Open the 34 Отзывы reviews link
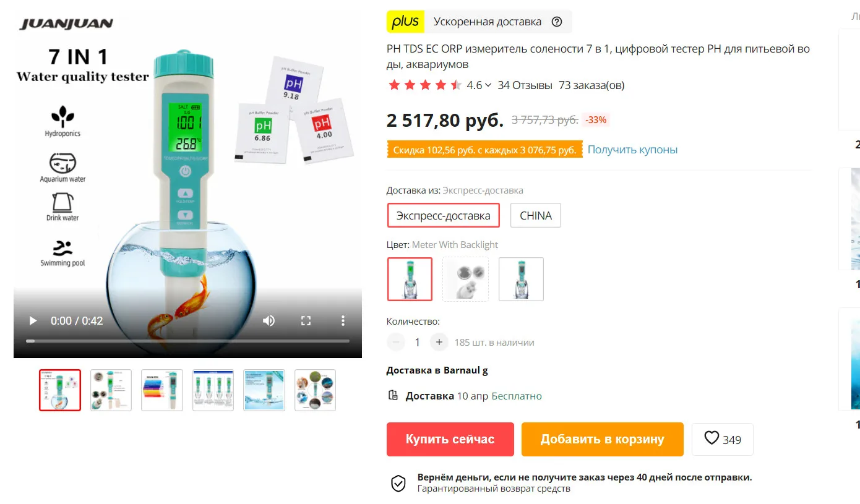 pos(525,85)
